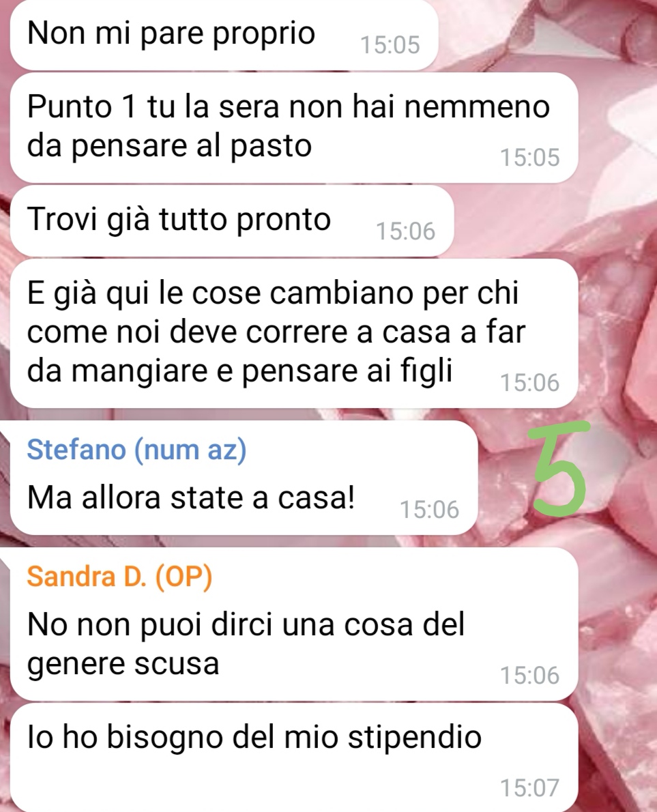
Task: Tap the message starting 'Punto 1 tu la sera'
Action: tap(293, 128)
